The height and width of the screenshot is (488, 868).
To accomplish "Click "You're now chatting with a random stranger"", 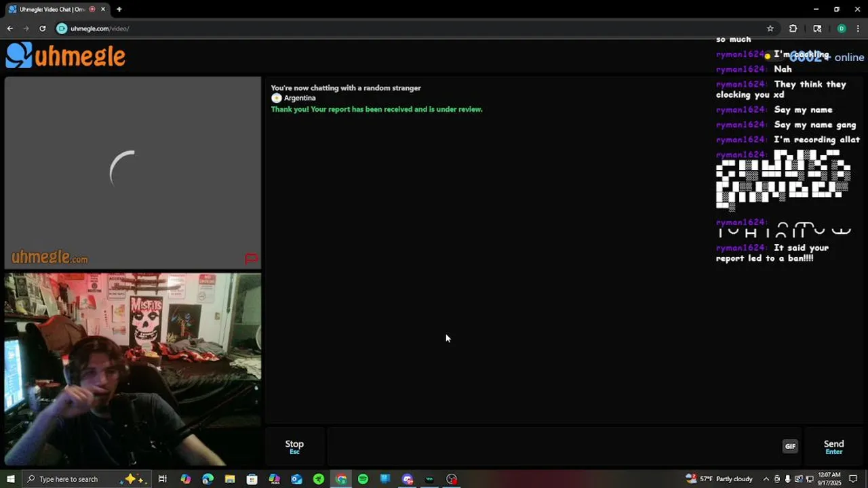I will [x=346, y=88].
